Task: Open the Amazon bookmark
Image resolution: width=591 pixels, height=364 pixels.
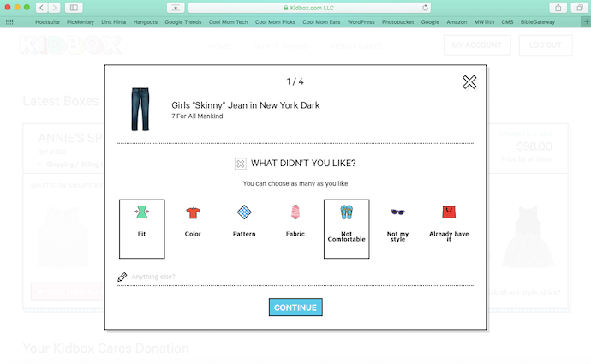Action: 457,22
